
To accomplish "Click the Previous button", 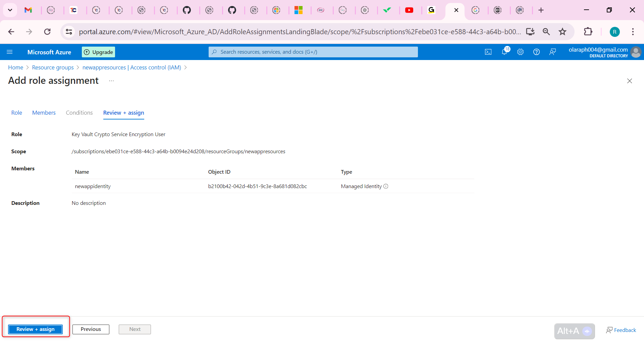I will click(91, 329).
